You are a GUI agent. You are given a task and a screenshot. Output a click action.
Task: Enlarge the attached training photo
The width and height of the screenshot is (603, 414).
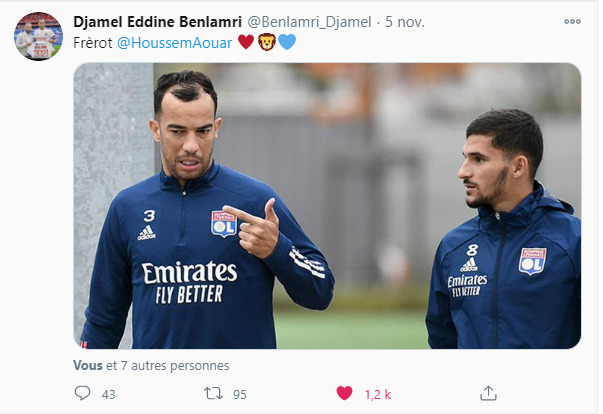coord(327,206)
